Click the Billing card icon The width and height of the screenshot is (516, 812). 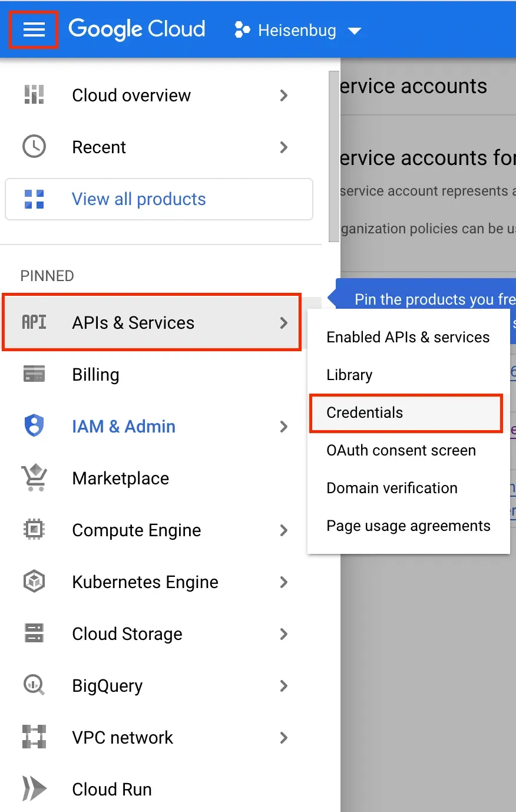coord(34,374)
